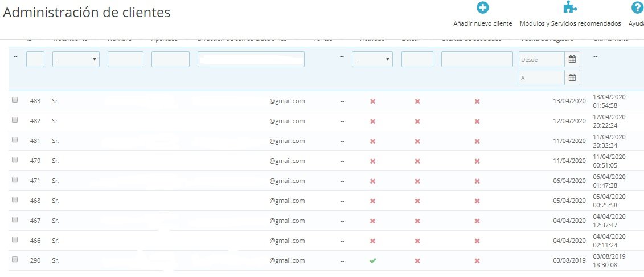Click Módulos y Servicios recomendados label
Viewport: 644px width, 277px height.
pyautogui.click(x=571, y=24)
